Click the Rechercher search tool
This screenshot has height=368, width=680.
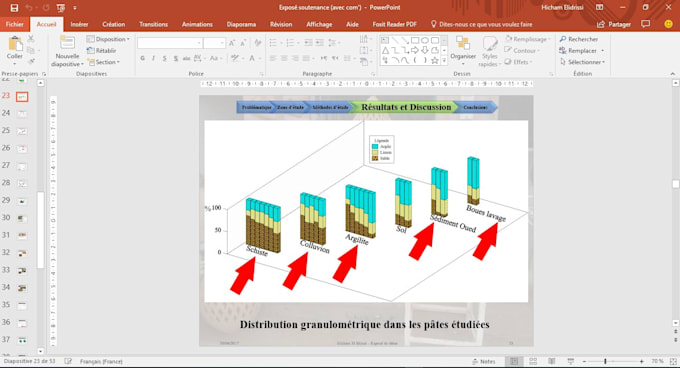579,39
